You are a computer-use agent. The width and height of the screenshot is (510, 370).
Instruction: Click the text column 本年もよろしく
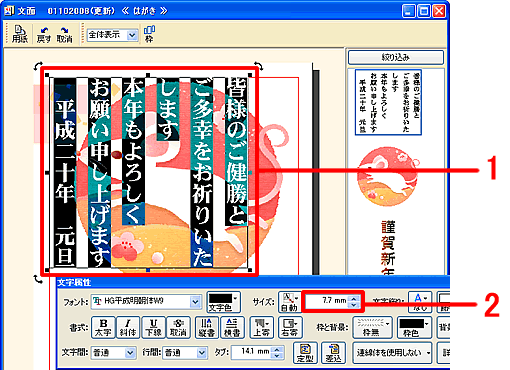coord(134,152)
